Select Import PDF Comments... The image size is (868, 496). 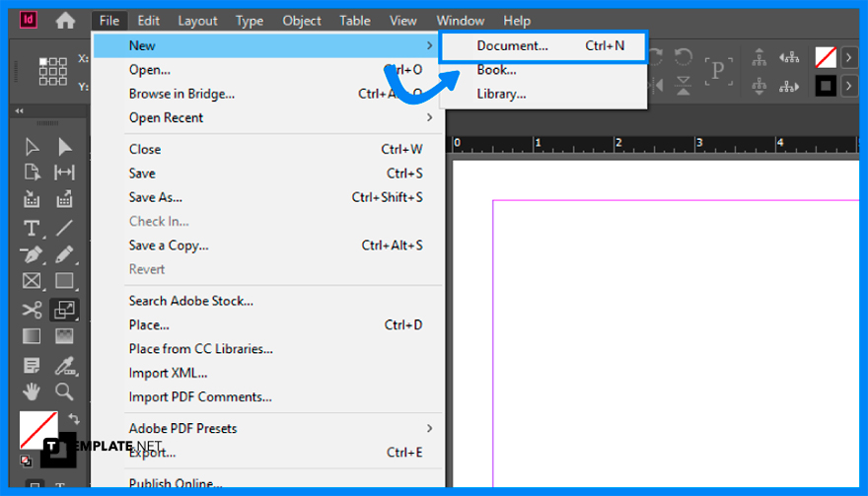pos(269,397)
